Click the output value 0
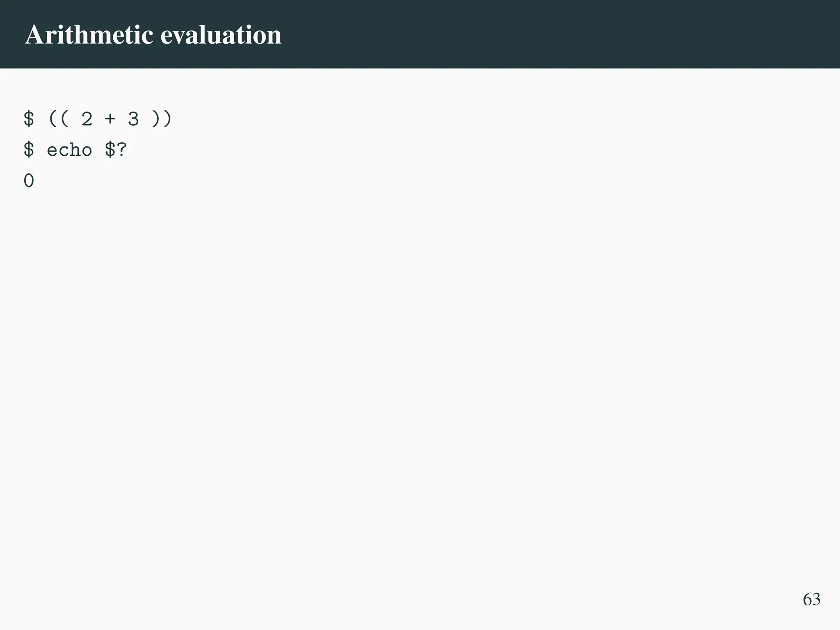Viewport: 840px width, 630px height. pos(29,181)
